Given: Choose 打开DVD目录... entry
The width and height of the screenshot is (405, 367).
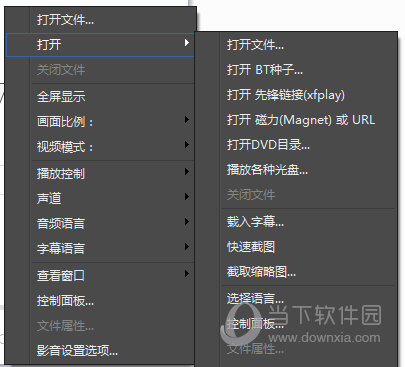Looking at the screenshot, I should 296,145.
